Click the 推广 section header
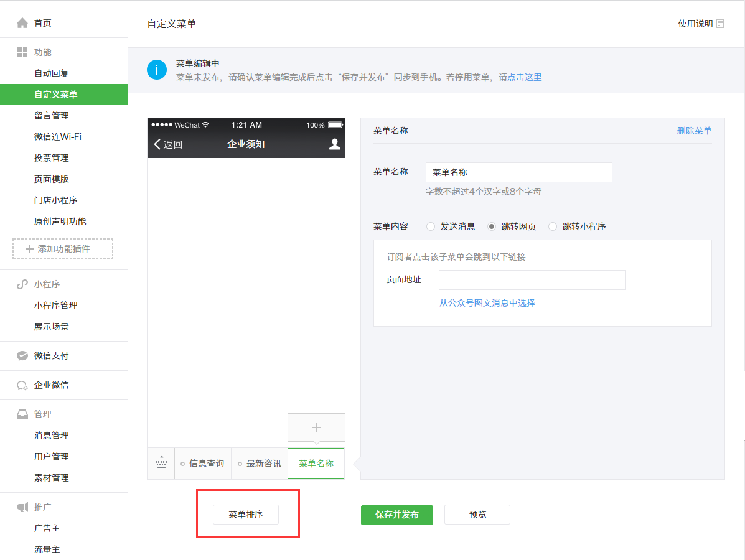This screenshot has height=560, width=745. click(43, 507)
